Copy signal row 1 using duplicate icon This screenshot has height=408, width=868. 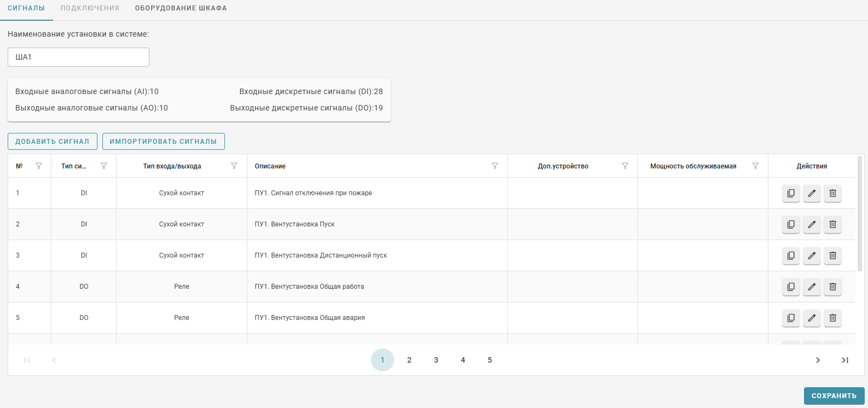[x=791, y=193]
